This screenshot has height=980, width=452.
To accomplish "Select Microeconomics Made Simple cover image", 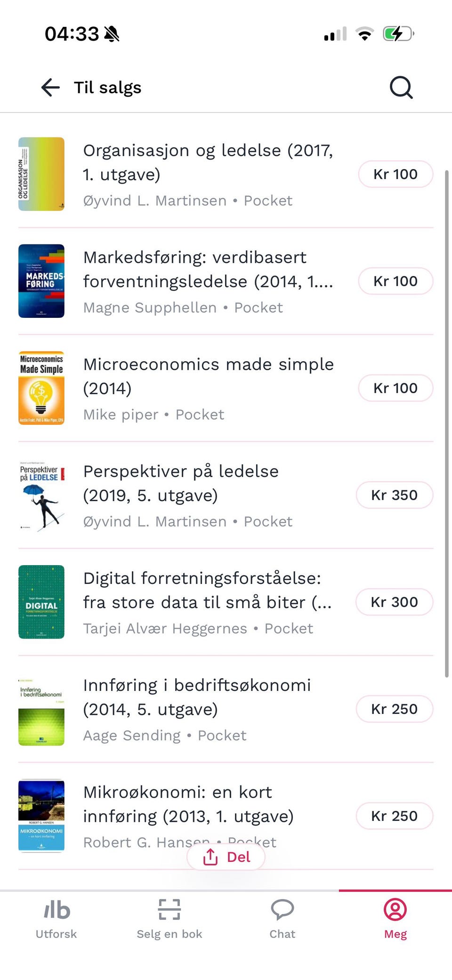I will [x=41, y=388].
